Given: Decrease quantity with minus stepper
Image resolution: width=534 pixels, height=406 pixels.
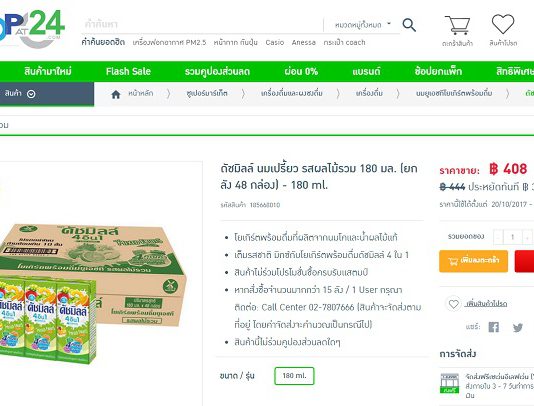Looking at the screenshot, I should click(498, 237).
